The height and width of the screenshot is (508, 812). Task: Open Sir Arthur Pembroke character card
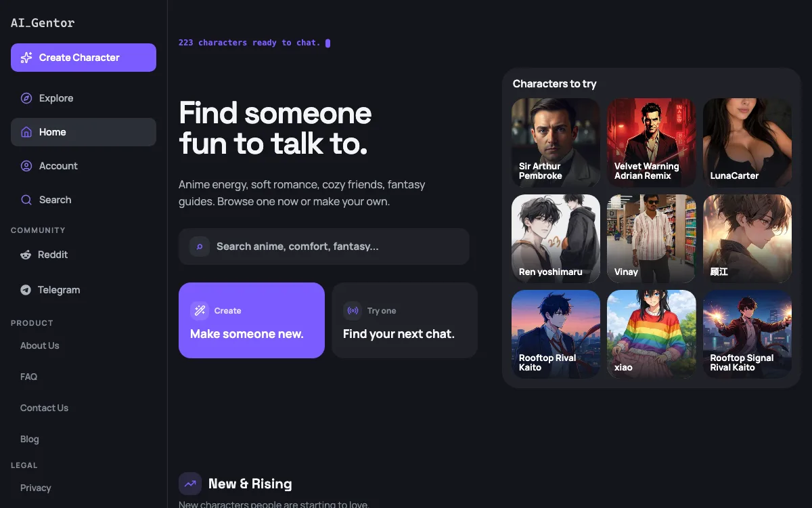click(x=556, y=143)
